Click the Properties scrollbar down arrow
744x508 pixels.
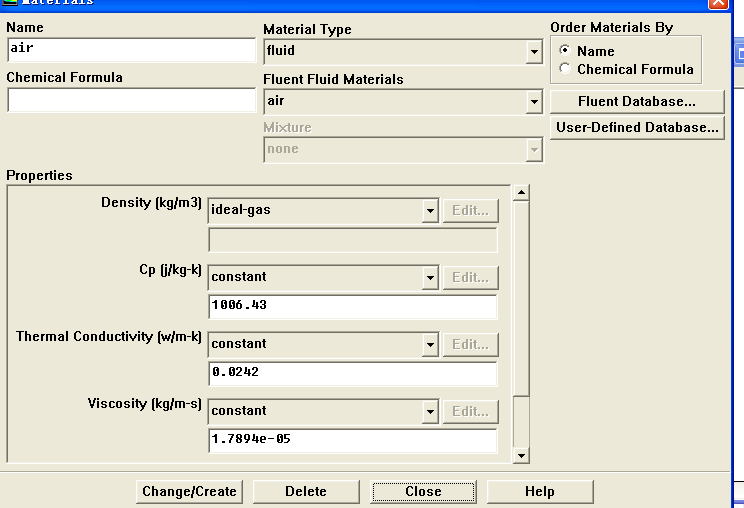pos(521,456)
